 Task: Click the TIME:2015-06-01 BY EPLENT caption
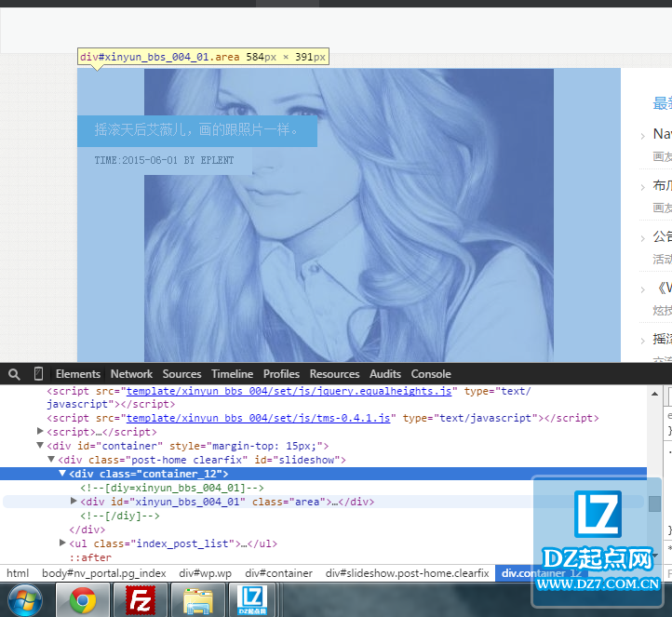(x=164, y=160)
